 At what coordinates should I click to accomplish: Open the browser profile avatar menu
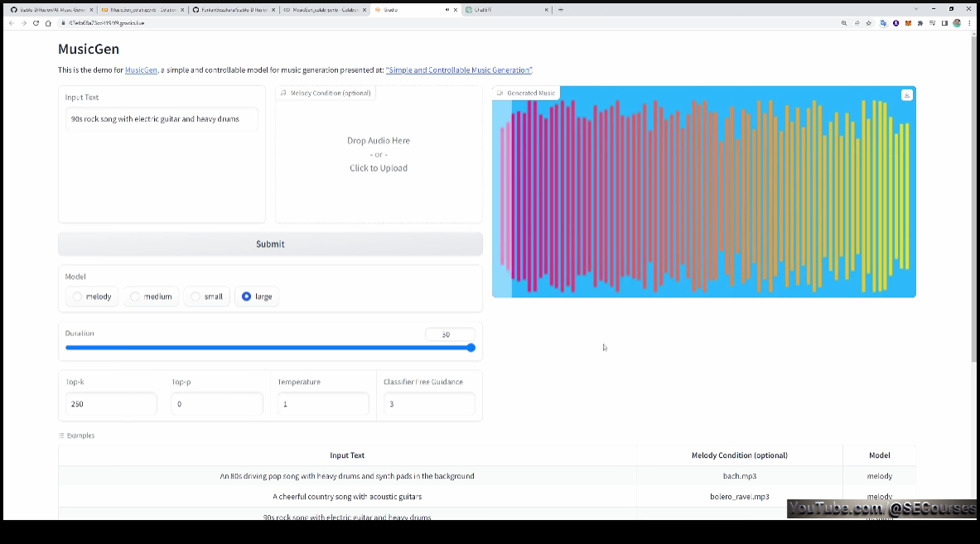[x=957, y=23]
